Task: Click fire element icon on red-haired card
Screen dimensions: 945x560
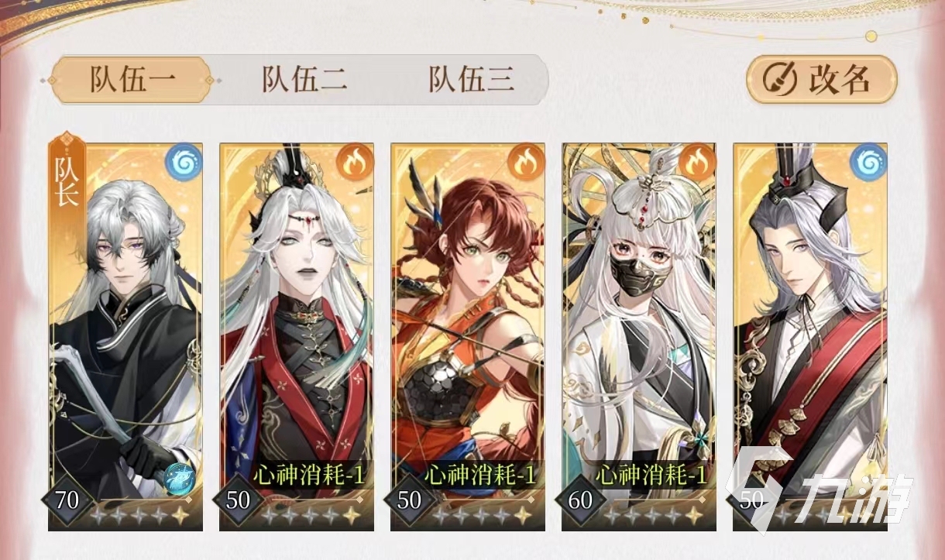Action: tap(528, 161)
